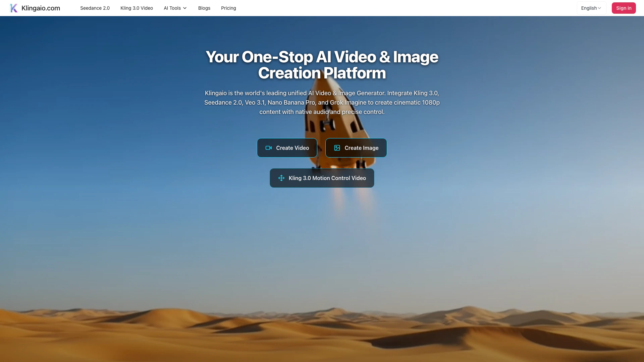
Task: Go to the Kling 3.0 Video page
Action: pos(137,8)
